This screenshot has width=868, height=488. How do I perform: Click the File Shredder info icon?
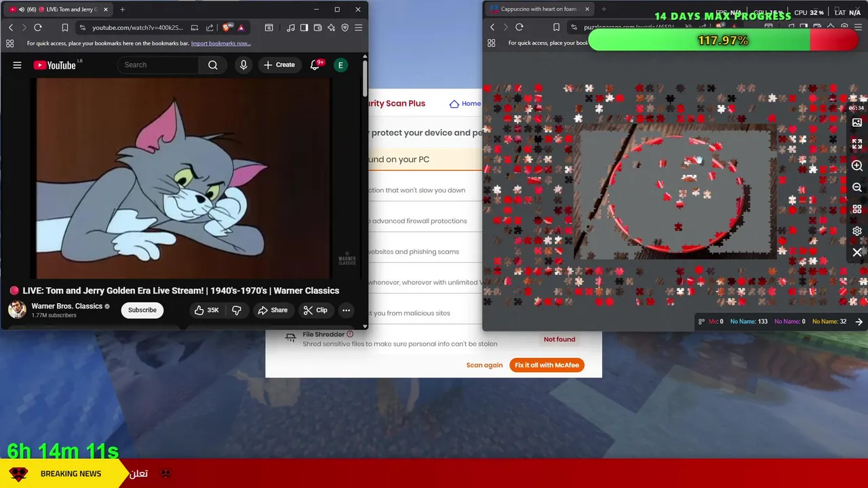click(350, 334)
